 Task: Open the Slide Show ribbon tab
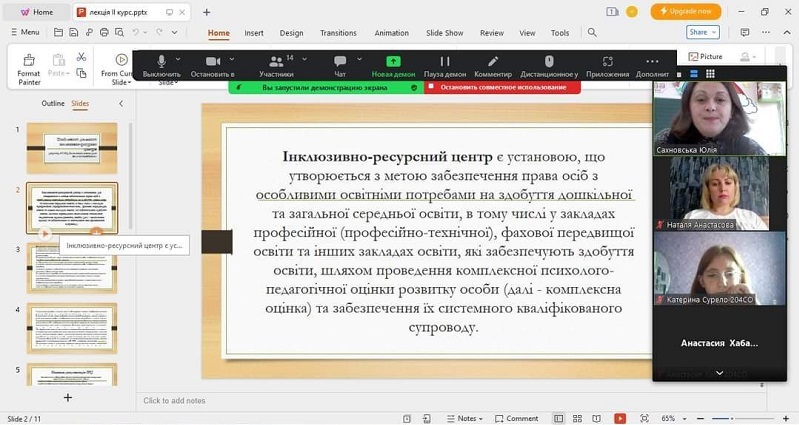(444, 33)
